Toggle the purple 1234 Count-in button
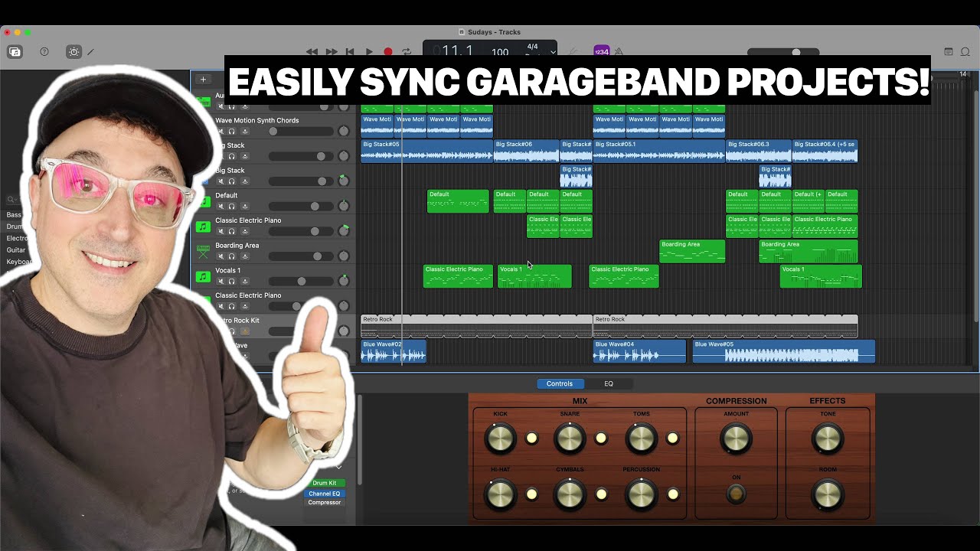 pos(602,51)
